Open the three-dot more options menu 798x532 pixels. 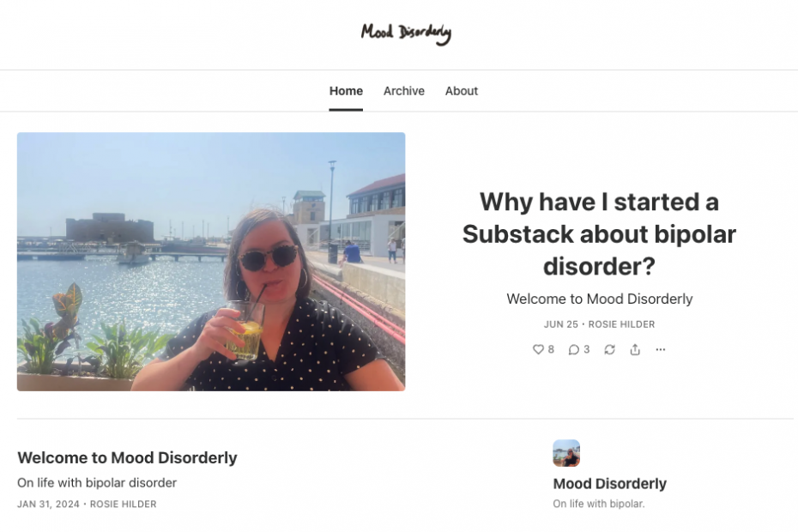[x=661, y=349]
